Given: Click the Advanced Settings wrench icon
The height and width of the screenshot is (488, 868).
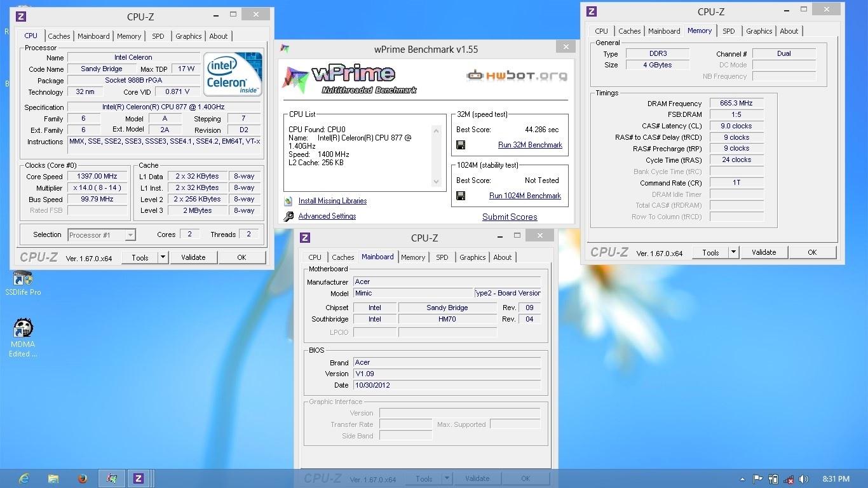Looking at the screenshot, I should pos(288,216).
